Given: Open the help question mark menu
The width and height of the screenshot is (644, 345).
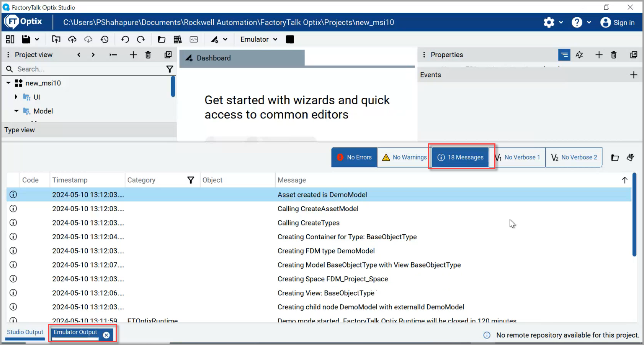Looking at the screenshot, I should coord(577,23).
